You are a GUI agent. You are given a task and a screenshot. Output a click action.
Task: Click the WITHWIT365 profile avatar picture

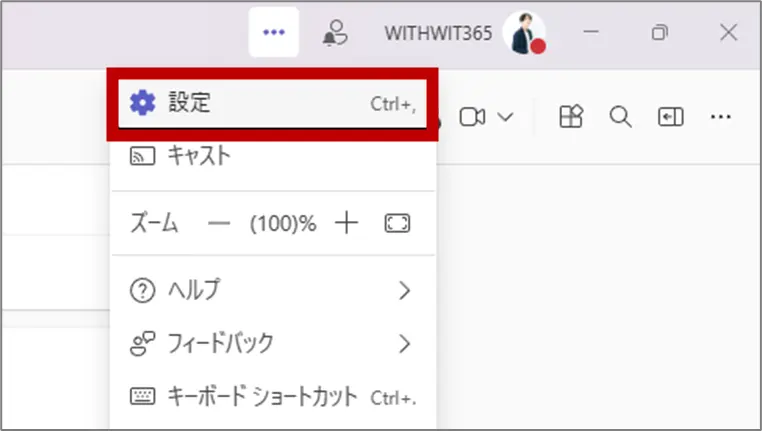pos(524,33)
